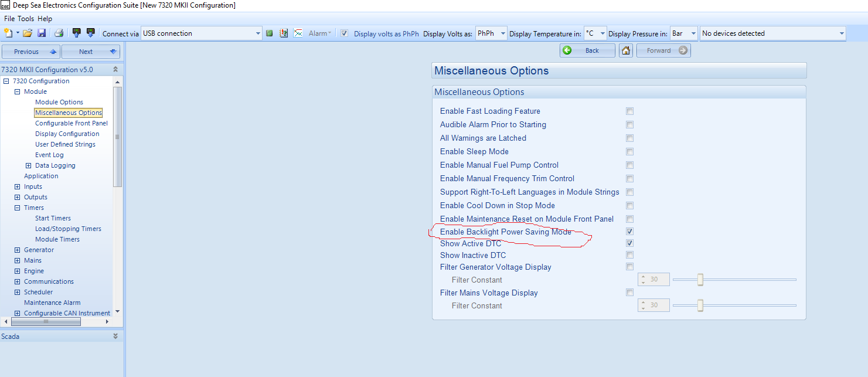This screenshot has height=377, width=868.
Task: Enable Fast Loading Feature checkbox
Action: click(629, 111)
